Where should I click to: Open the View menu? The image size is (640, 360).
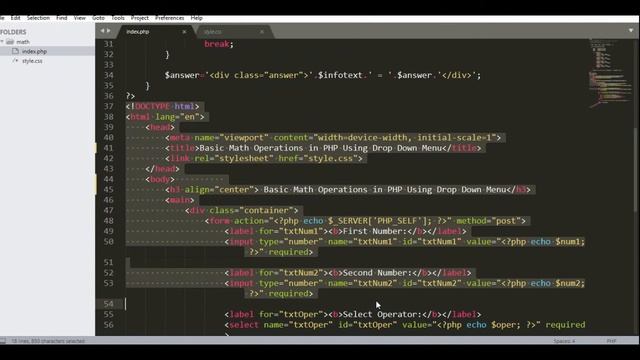click(x=80, y=18)
